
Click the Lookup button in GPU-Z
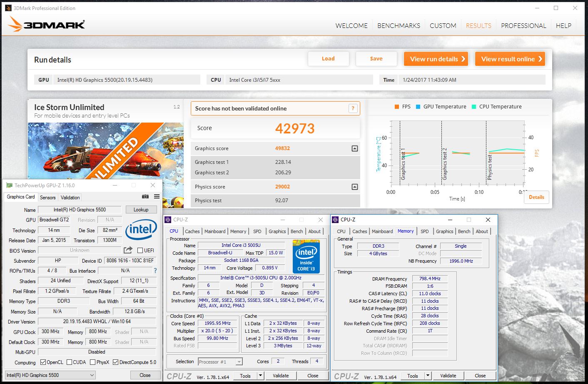[141, 210]
